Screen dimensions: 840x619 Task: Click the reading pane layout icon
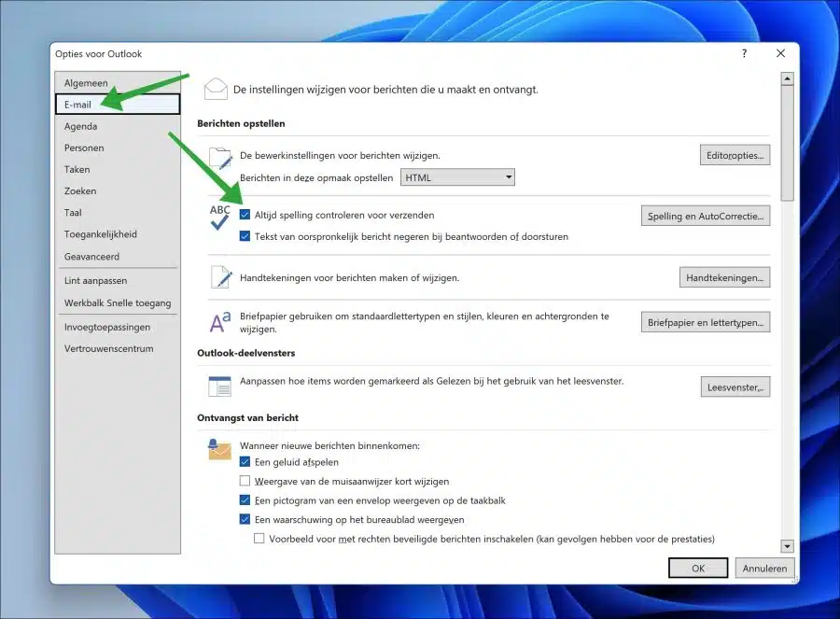pos(219,386)
